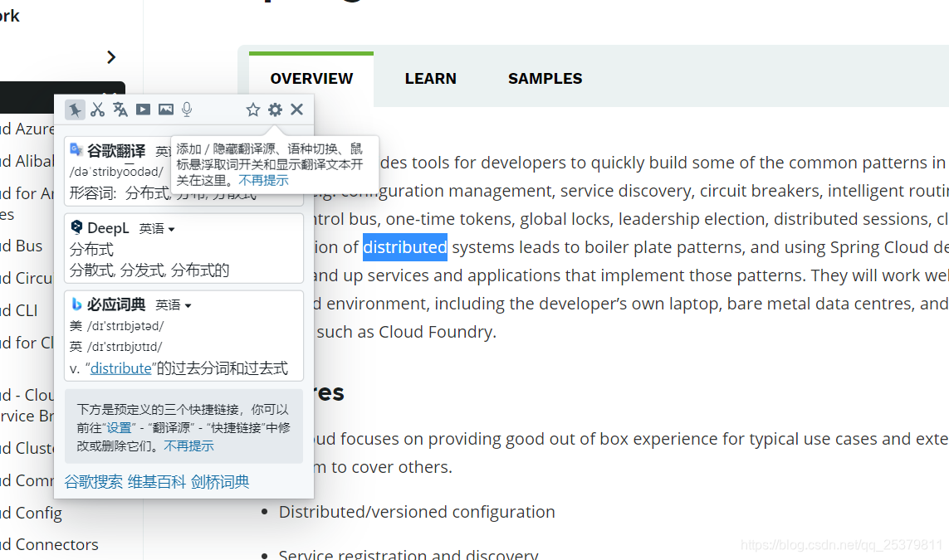This screenshot has height=560, width=949.
Task: Click Google phonetic /dəˈstribyo͞odəd/
Action: [116, 172]
